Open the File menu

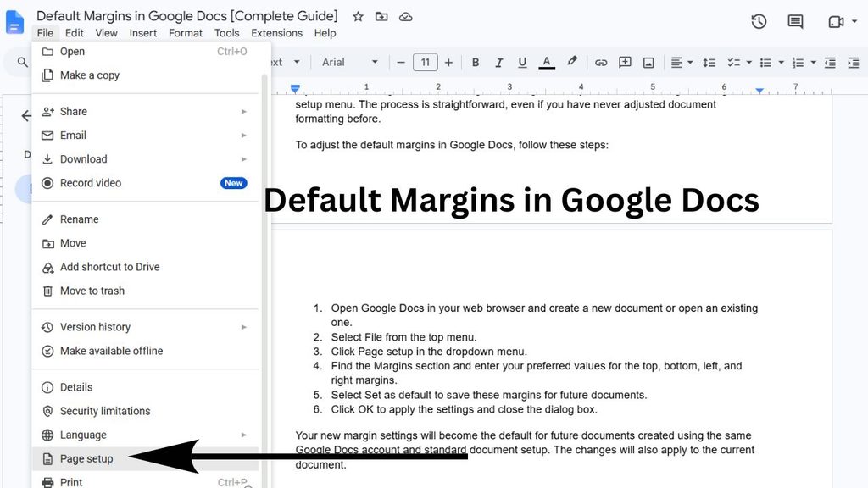tap(45, 33)
